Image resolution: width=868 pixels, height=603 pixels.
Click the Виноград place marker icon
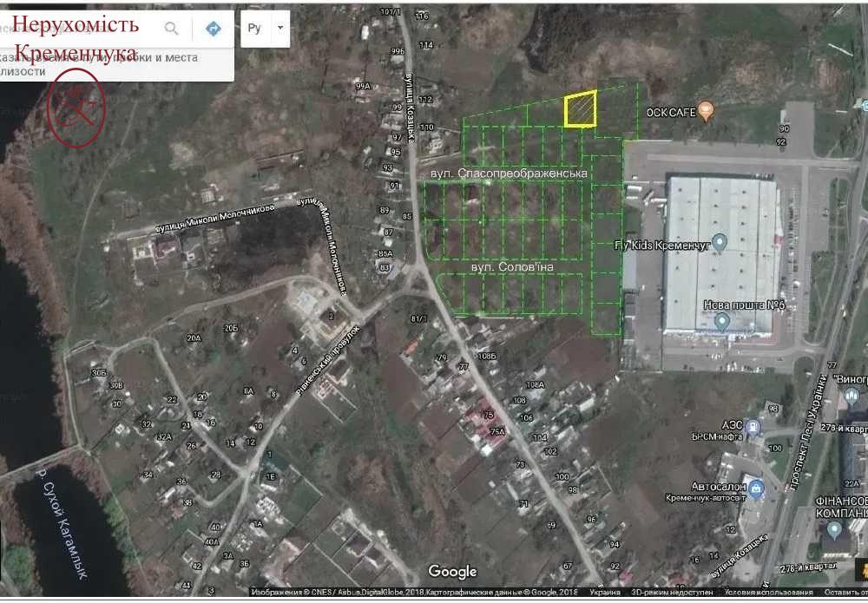(x=849, y=396)
